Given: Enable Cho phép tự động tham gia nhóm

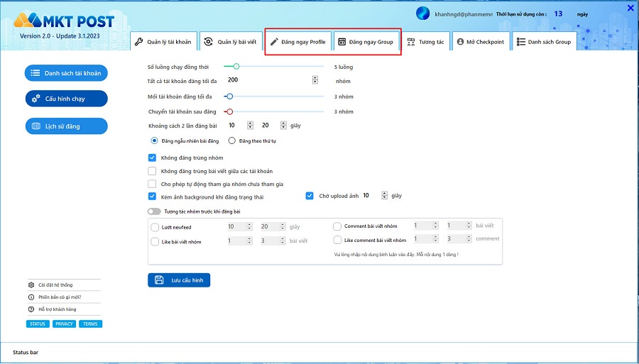Looking at the screenshot, I should 152,184.
